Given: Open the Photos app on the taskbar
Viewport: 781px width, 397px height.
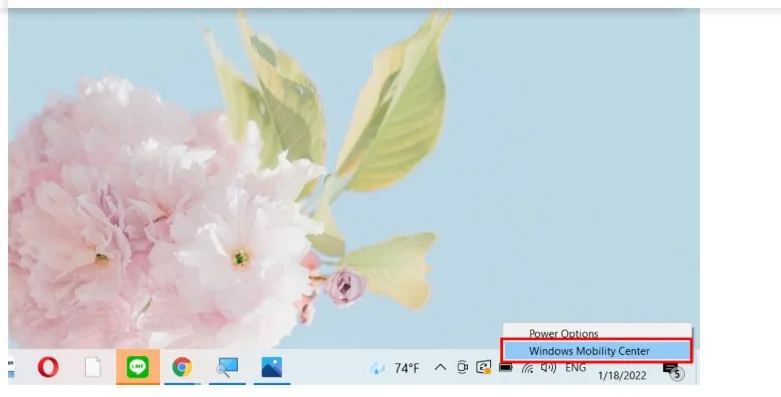Looking at the screenshot, I should (272, 367).
